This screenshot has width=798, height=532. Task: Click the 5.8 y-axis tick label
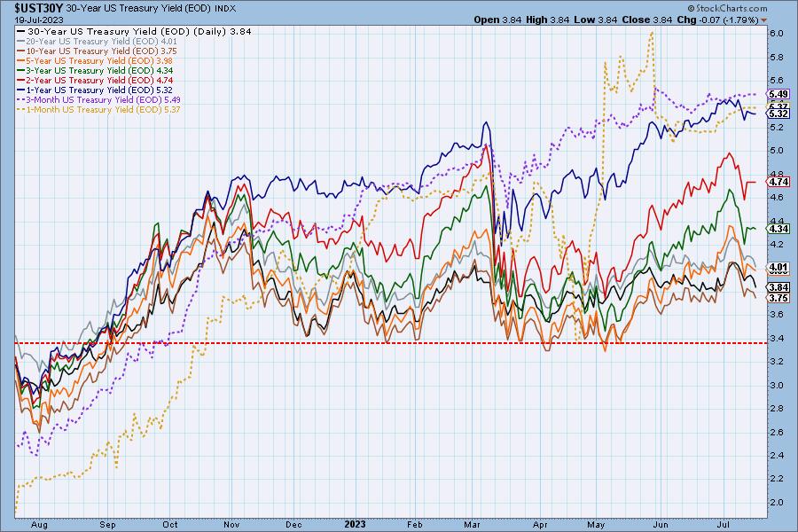[x=777, y=57]
